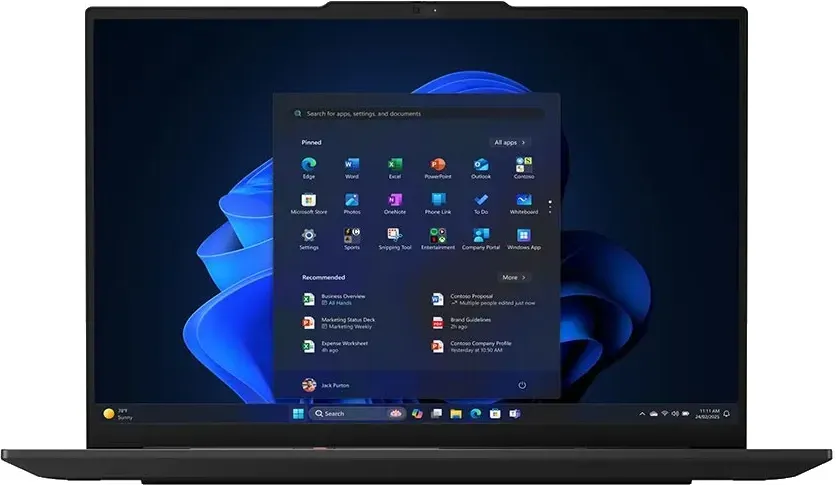Viewport: 840px width, 485px height.
Task: Open the To Do app
Action: click(x=481, y=204)
